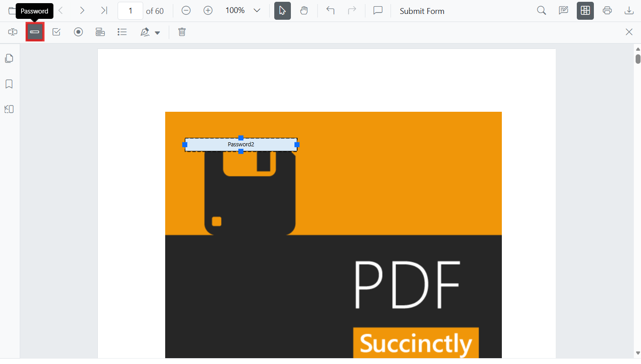This screenshot has height=364, width=641.
Task: Select the Password field tool
Action: click(x=35, y=32)
